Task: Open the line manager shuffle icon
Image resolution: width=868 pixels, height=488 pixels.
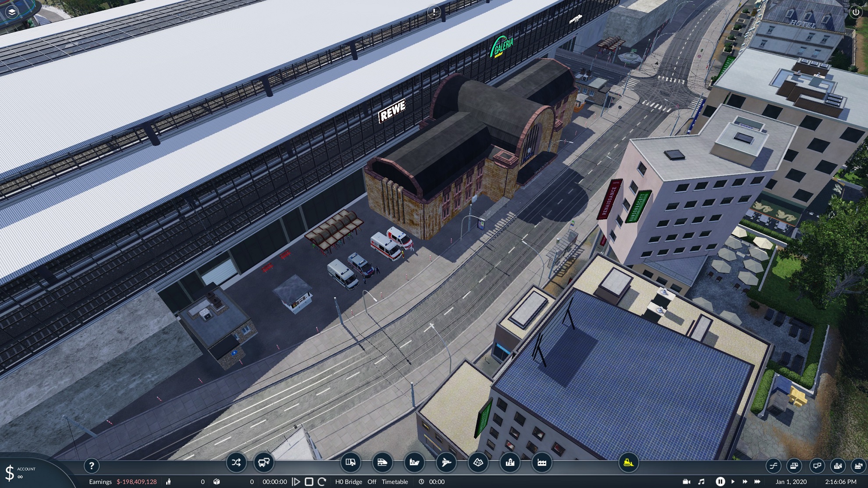Action: click(x=236, y=463)
